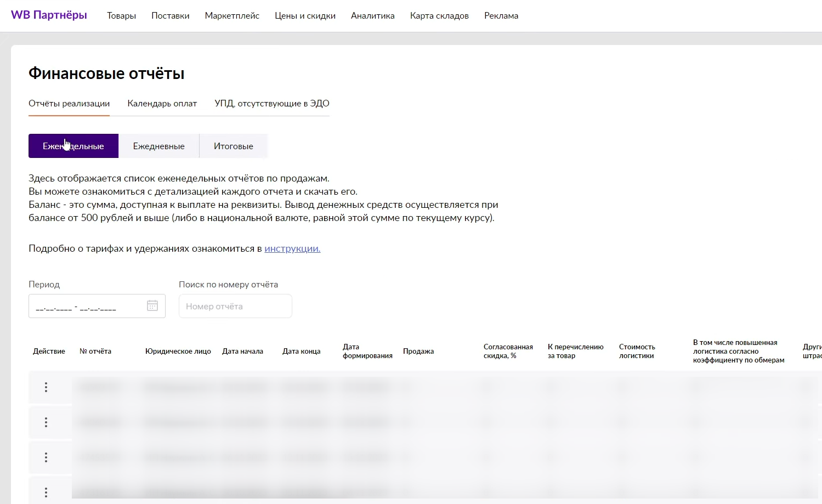Switch to Календарь оплат tab
The height and width of the screenshot is (504, 822).
click(162, 103)
